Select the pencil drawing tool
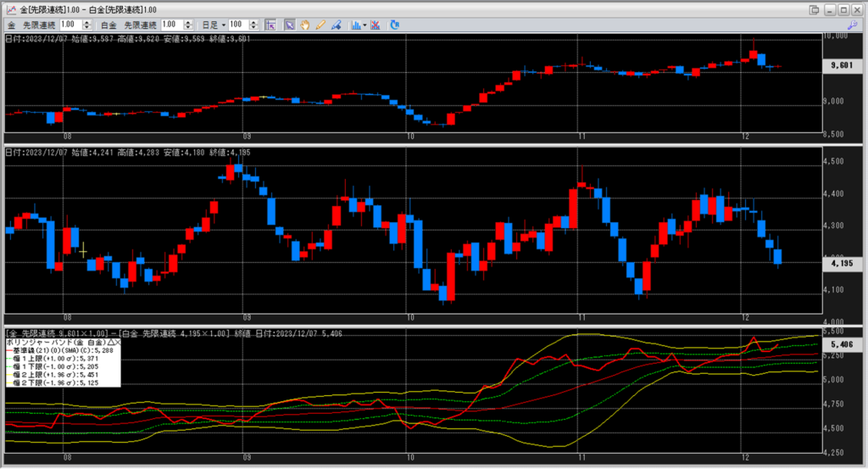The width and height of the screenshot is (868, 469). 320,25
